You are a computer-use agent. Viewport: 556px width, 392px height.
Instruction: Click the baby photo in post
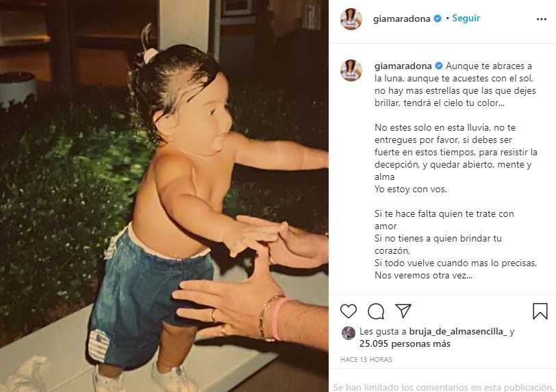(x=164, y=196)
